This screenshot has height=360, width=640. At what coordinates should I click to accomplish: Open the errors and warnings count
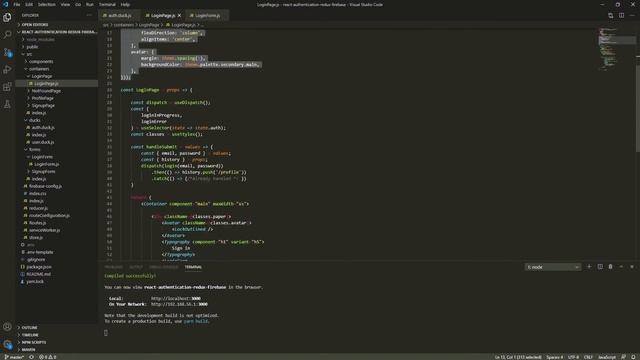tap(48, 357)
